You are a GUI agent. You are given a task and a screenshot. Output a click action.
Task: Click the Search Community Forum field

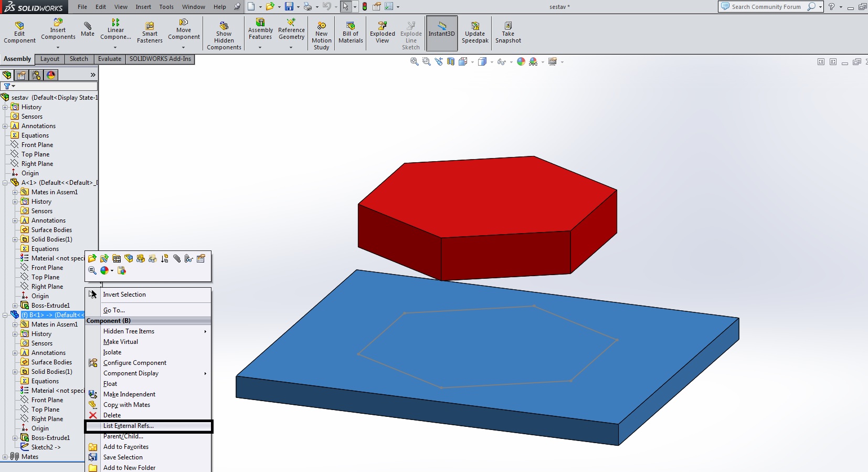766,7
